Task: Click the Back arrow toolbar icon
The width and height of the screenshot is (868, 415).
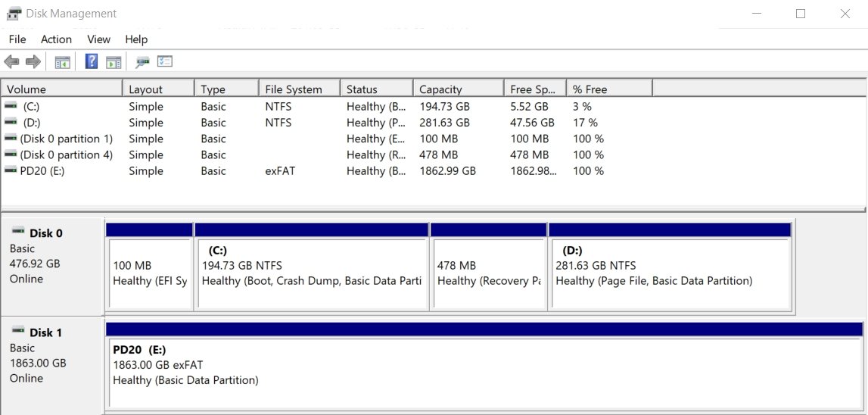Action: pos(11,61)
